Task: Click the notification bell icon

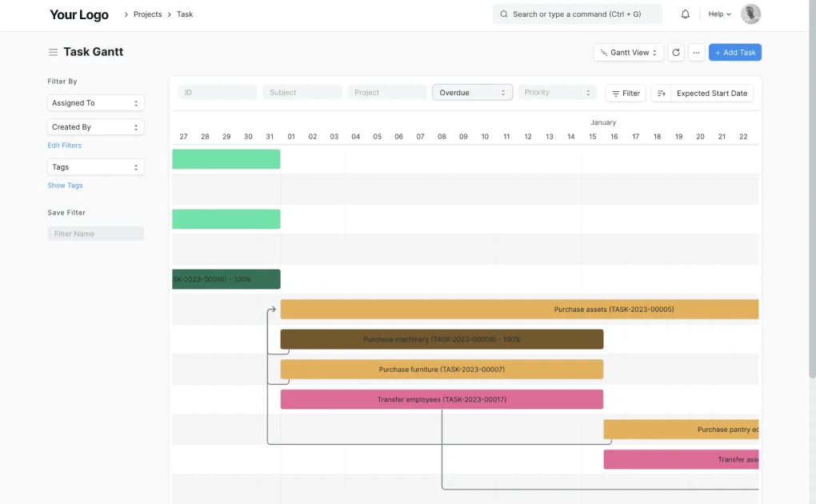Action: tap(686, 14)
